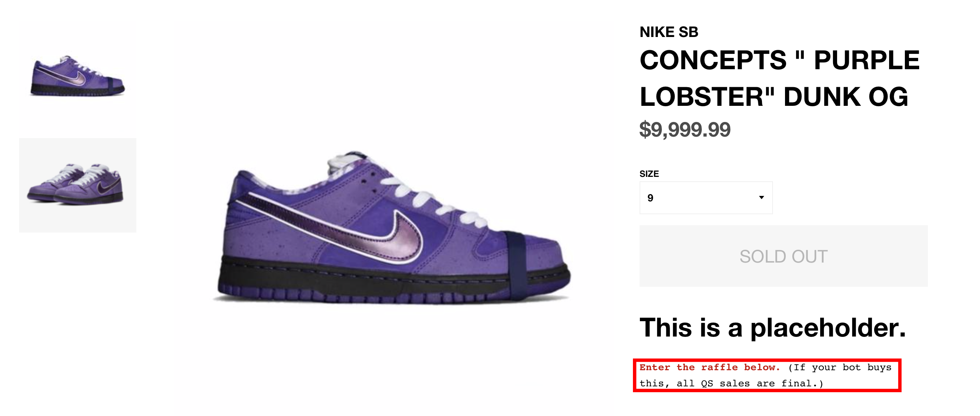The height and width of the screenshot is (416, 980).
Task: Click the $9,999.99 price
Action: [x=685, y=130]
